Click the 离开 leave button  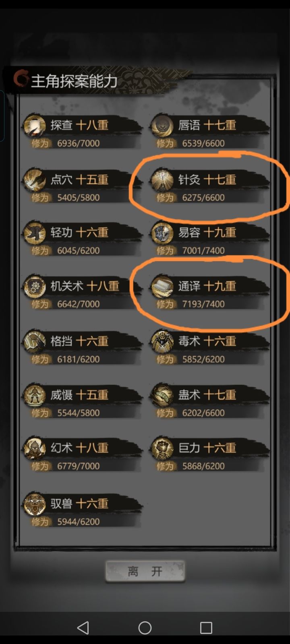pos(145,571)
